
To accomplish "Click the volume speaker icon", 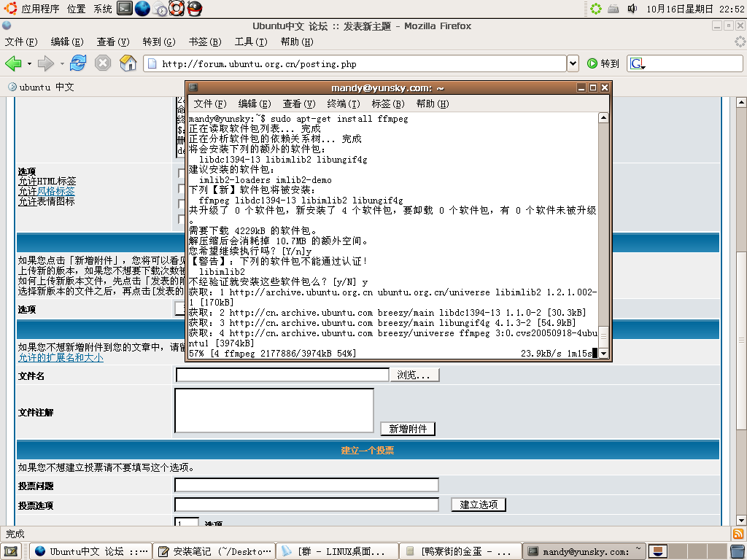I will coord(632,9).
